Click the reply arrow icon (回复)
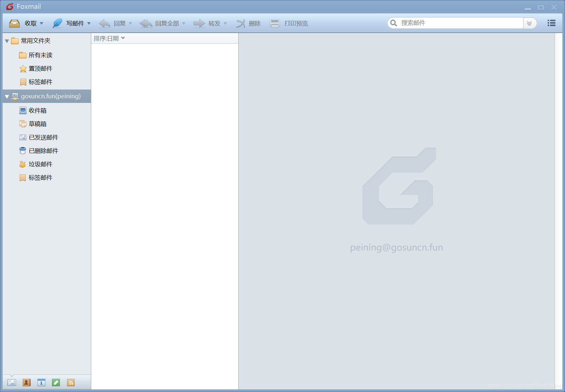Screen dimensions: 565x392 (x=105, y=23)
